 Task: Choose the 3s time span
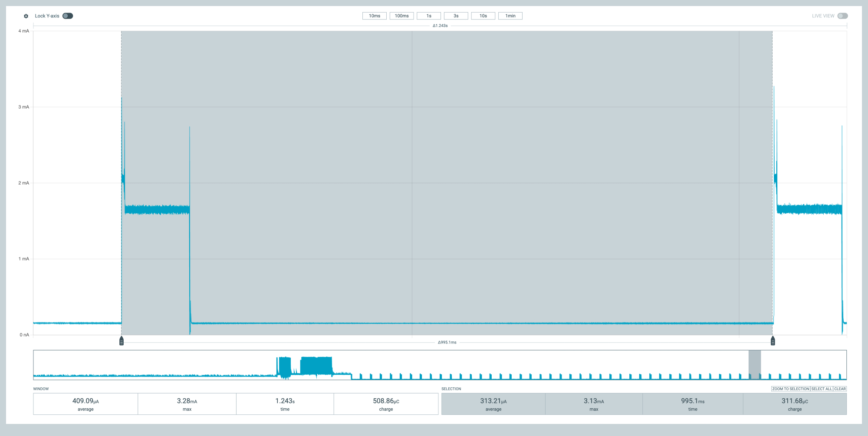(456, 16)
